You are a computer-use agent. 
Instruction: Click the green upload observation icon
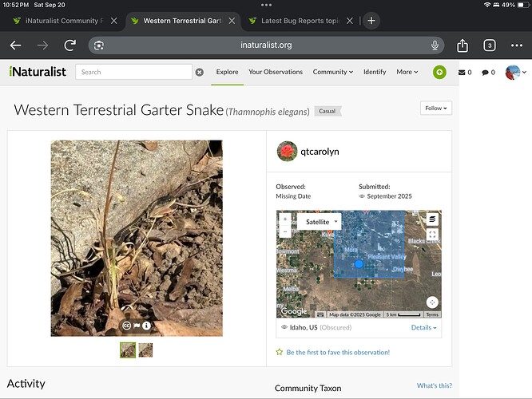point(439,72)
